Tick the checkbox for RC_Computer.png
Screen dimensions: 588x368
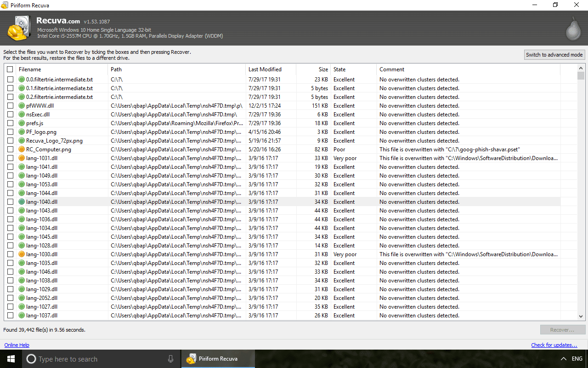(x=10, y=149)
